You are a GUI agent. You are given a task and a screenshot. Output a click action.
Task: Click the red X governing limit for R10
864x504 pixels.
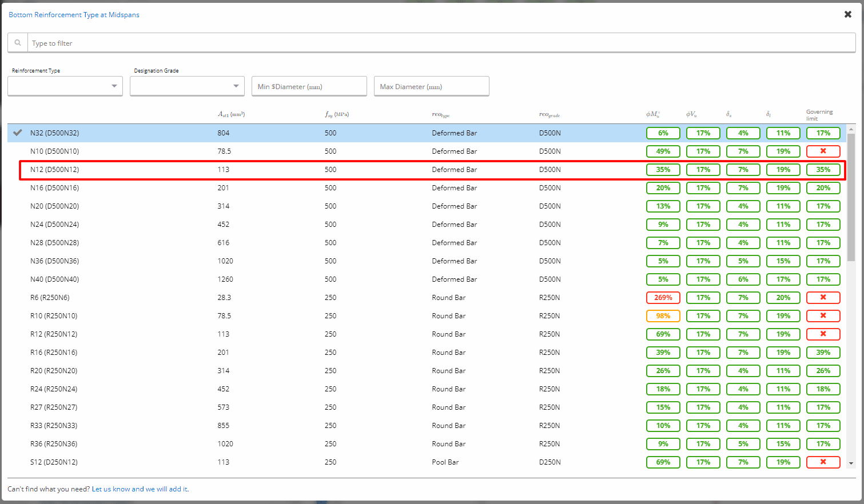tap(823, 316)
